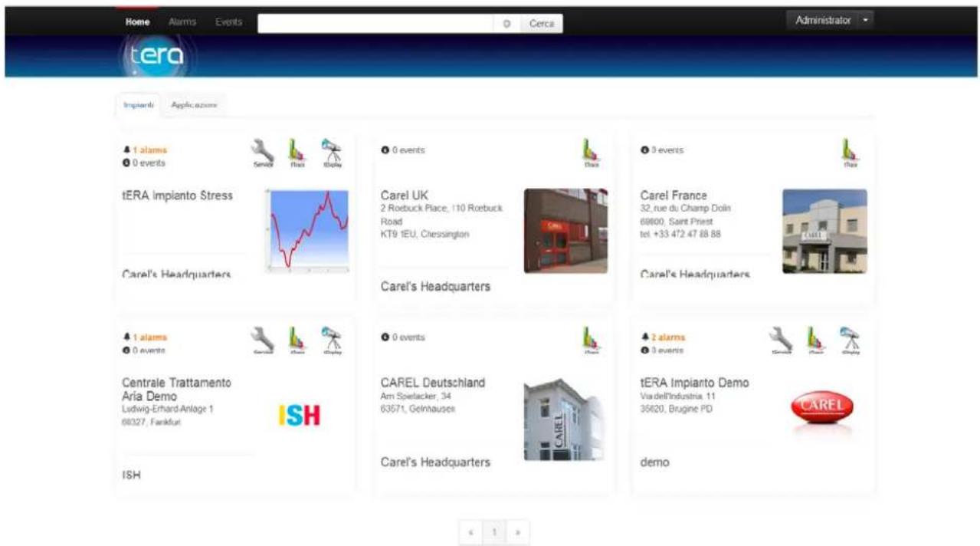Screen dimensions: 980x546
Task: Click '35020, Brugine PD' address text
Action: tap(677, 409)
